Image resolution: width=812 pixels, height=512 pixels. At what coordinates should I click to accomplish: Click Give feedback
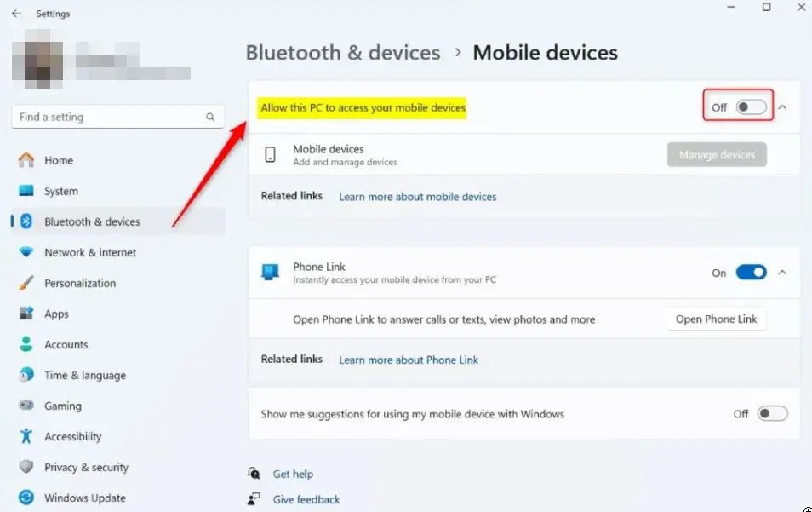(306, 500)
